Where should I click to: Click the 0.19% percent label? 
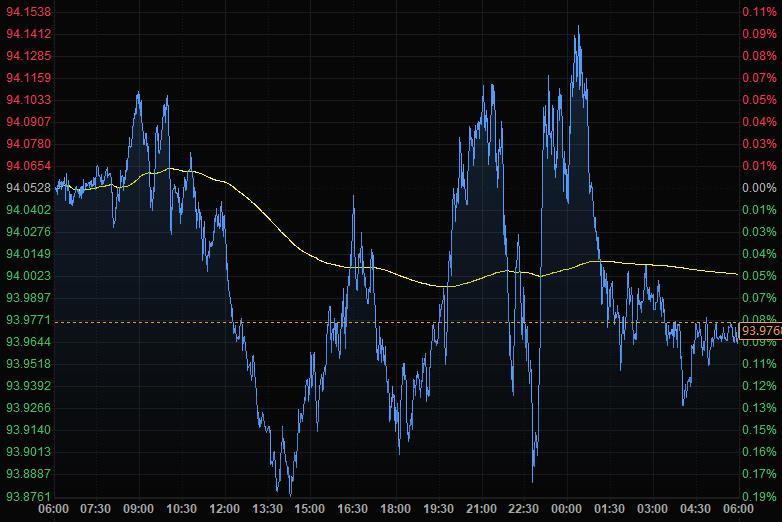pos(759,496)
